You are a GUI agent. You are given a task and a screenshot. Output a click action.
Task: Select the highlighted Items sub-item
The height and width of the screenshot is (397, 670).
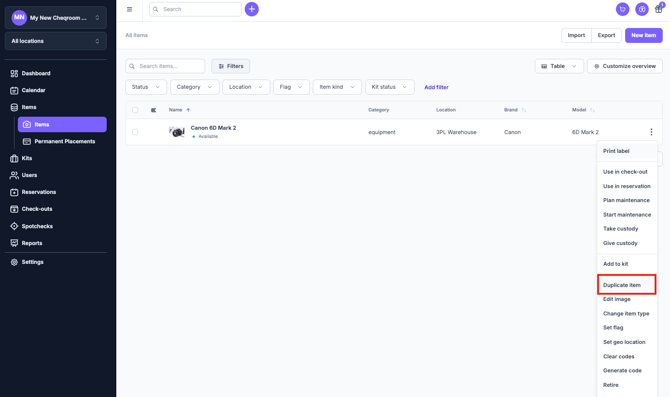pyautogui.click(x=62, y=124)
